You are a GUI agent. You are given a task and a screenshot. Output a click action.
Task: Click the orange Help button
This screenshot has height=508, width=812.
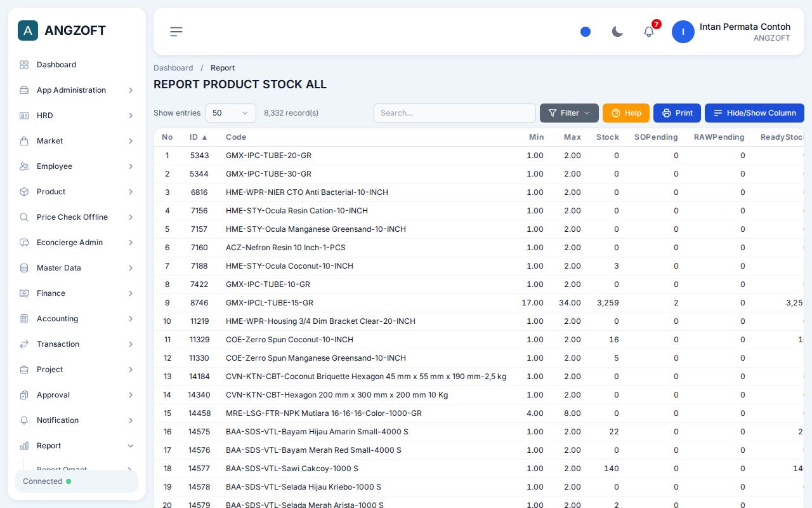626,113
